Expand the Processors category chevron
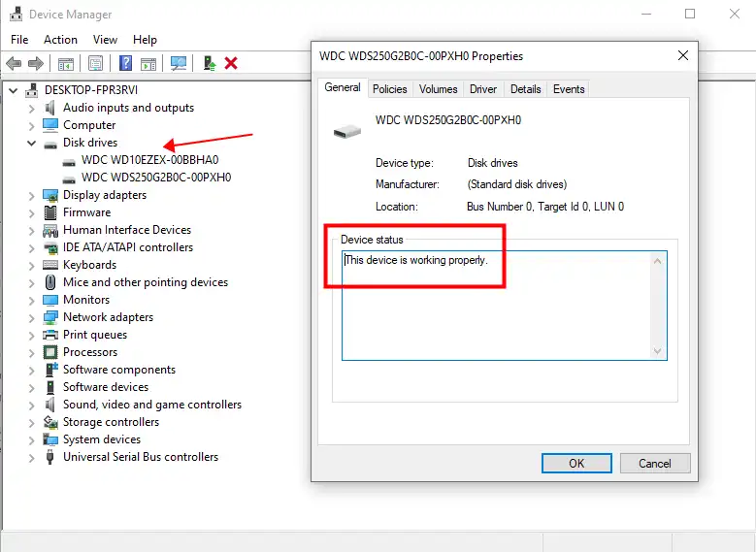The height and width of the screenshot is (552, 756). pyautogui.click(x=31, y=352)
